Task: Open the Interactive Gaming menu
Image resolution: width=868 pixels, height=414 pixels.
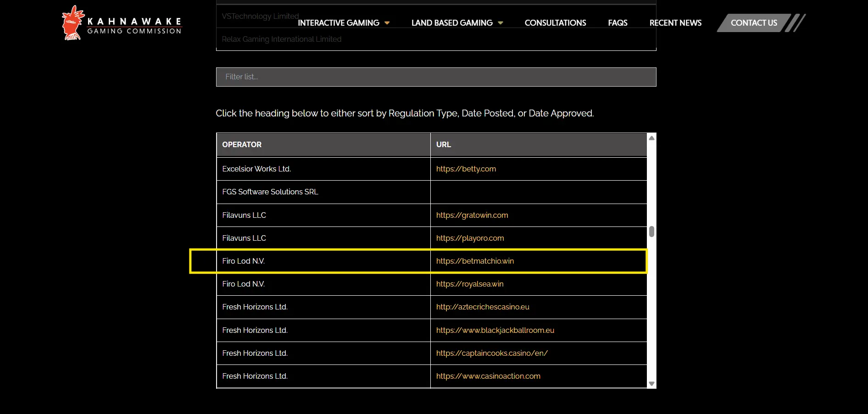Action: (339, 23)
